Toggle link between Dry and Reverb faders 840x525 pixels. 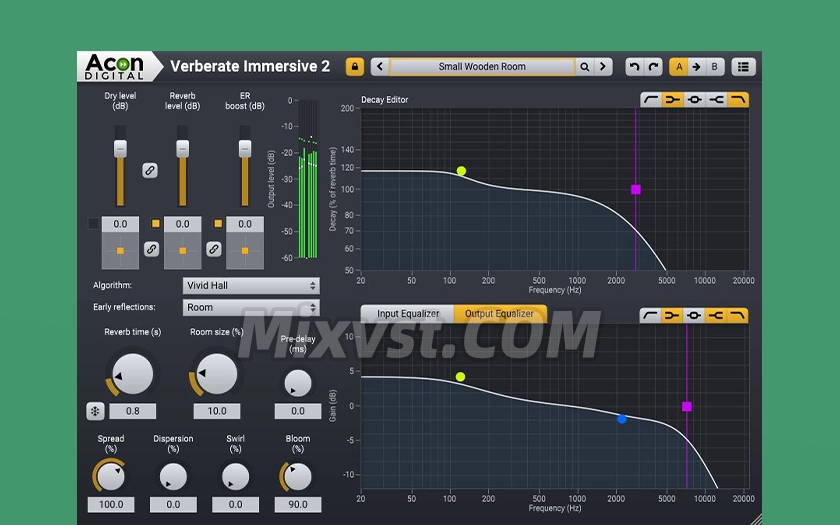point(150,170)
